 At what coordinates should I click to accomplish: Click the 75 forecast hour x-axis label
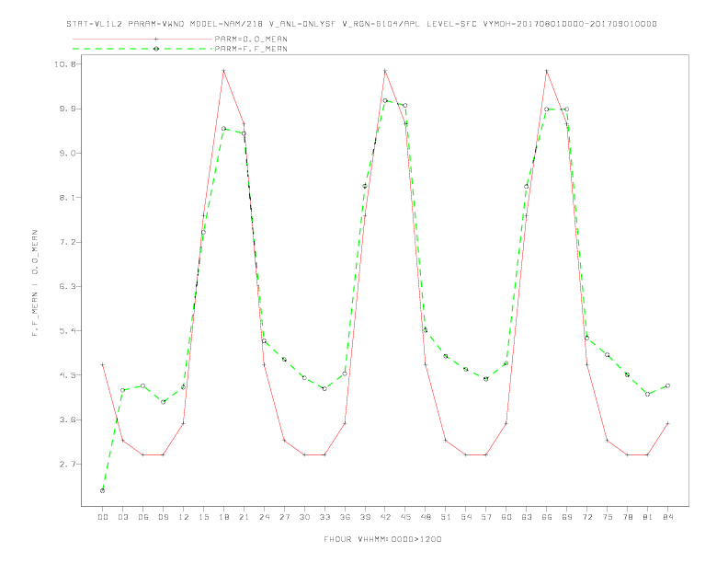[608, 517]
